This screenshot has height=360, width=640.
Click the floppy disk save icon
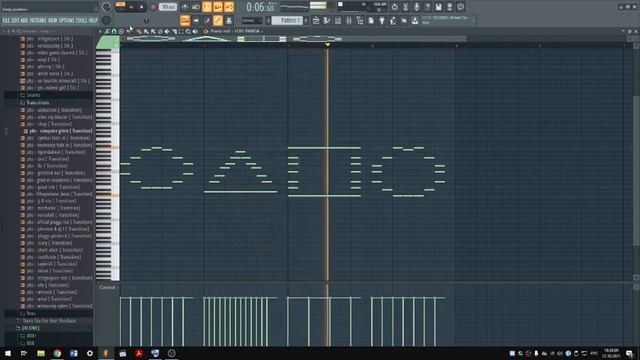(x=438, y=7)
